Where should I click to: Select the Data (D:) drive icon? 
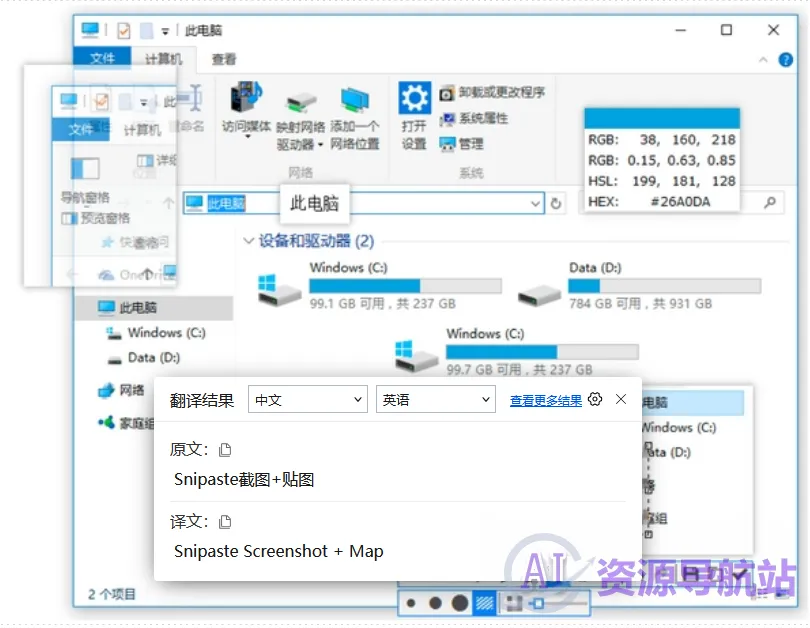click(x=539, y=295)
